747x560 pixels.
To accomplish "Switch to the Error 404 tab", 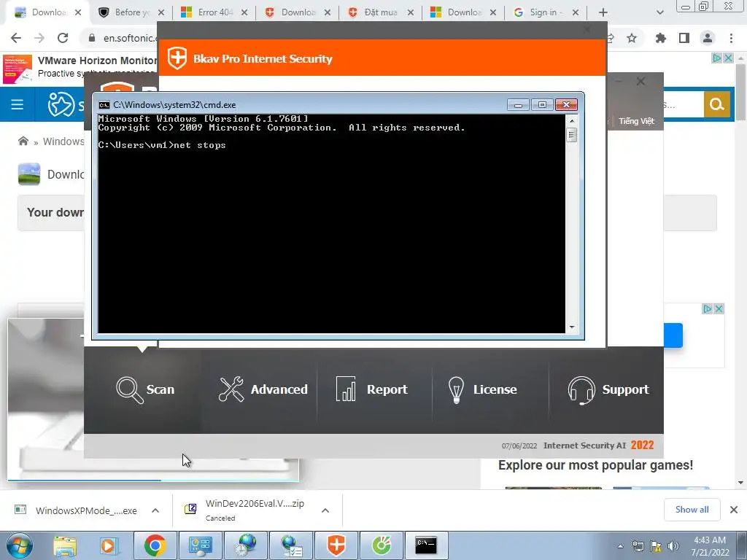I will tap(214, 12).
